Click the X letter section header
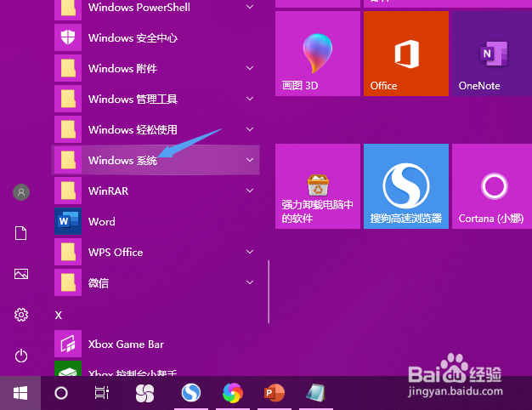This screenshot has height=410, width=532. [x=59, y=316]
